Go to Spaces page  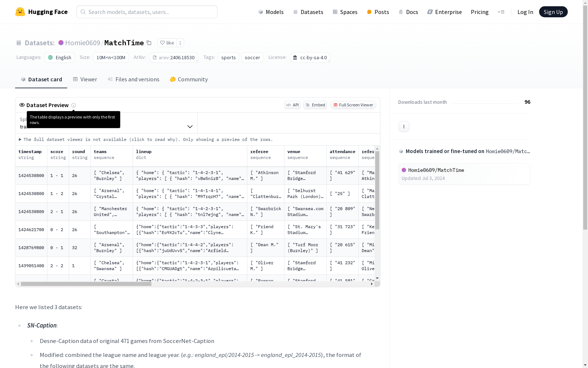point(345,12)
